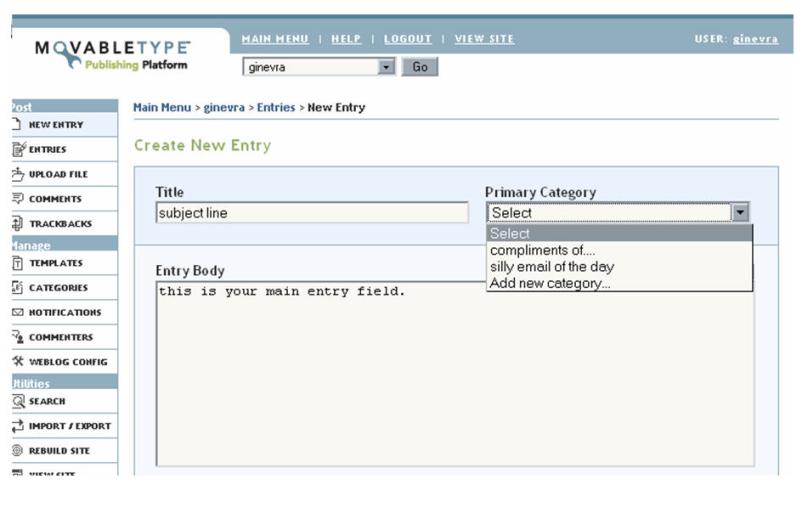Click the Commenters icon
The height and width of the screenshot is (524, 802).
[x=18, y=337]
